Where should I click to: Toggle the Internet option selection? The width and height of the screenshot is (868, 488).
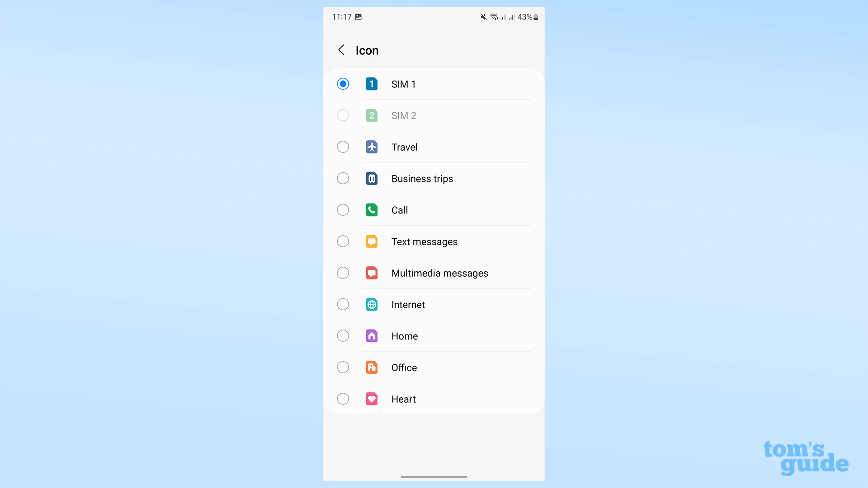343,304
